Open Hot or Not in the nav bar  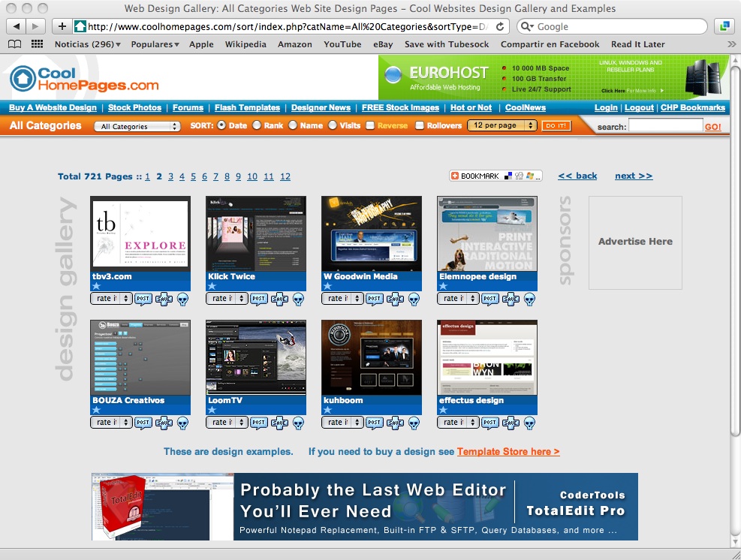coord(471,108)
